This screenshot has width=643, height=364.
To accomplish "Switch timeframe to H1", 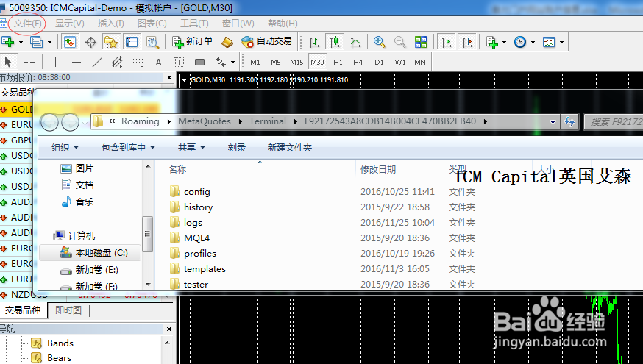I will [x=338, y=63].
